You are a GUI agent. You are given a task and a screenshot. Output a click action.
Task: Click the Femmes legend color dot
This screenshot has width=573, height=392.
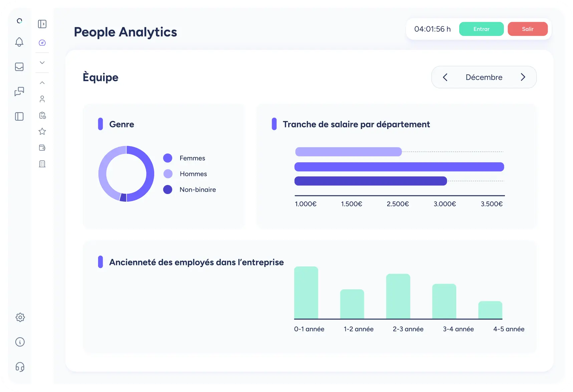click(x=168, y=158)
